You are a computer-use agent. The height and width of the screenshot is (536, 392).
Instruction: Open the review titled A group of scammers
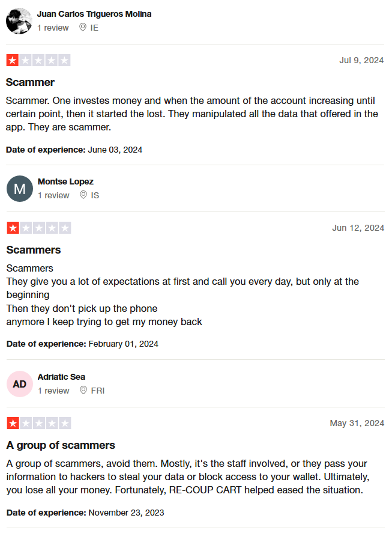[x=61, y=445]
